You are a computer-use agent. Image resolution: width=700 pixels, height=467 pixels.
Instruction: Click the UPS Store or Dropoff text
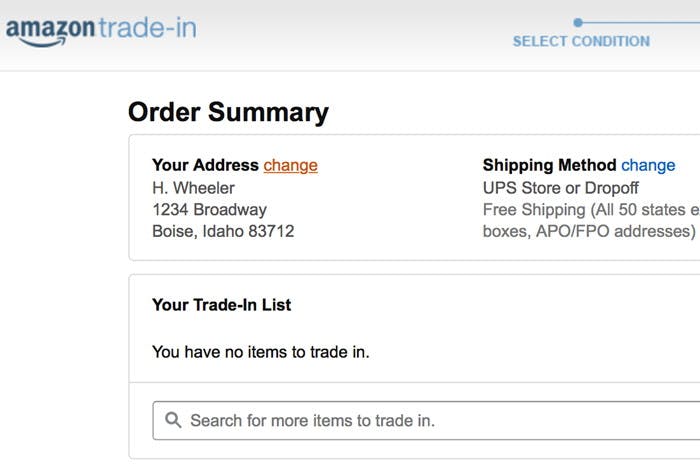(x=560, y=188)
